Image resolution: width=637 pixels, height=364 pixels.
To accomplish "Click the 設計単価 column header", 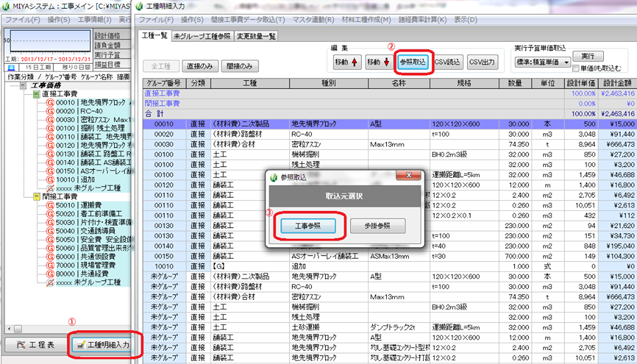I will [x=581, y=83].
